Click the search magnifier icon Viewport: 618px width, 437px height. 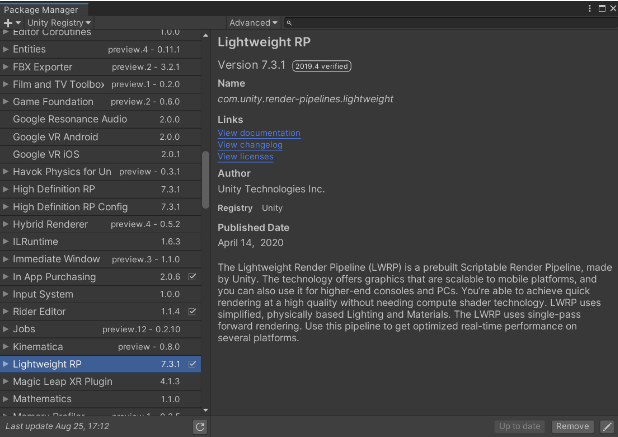pos(289,23)
